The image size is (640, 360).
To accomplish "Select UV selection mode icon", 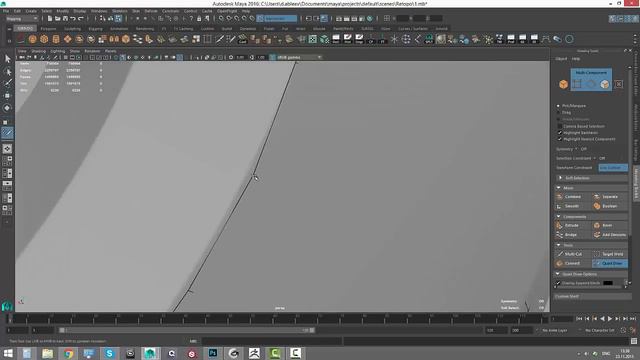I will pyautogui.click(x=619, y=84).
